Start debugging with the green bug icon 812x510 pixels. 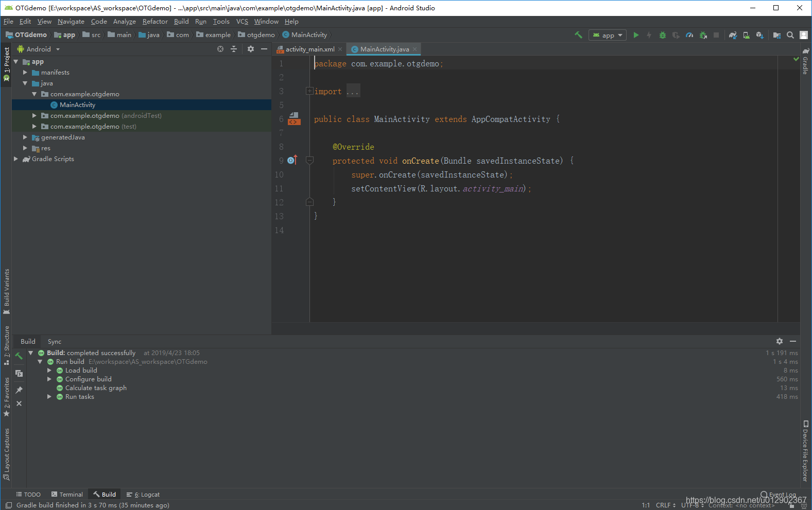pos(663,35)
